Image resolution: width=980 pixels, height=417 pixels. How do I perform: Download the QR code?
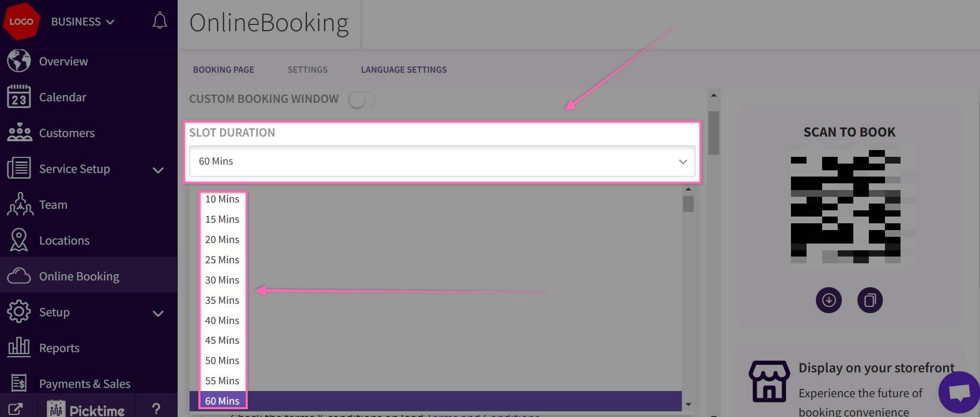828,300
